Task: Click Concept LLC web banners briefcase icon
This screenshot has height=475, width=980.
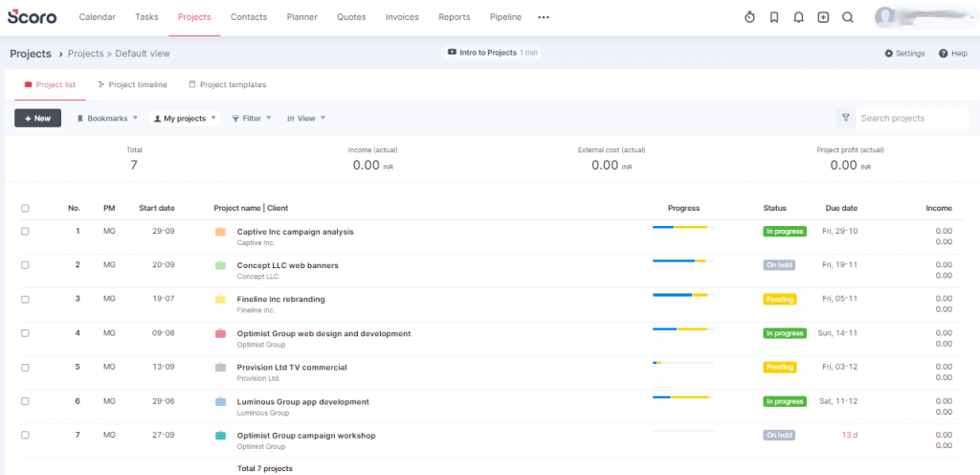Action: click(220, 265)
